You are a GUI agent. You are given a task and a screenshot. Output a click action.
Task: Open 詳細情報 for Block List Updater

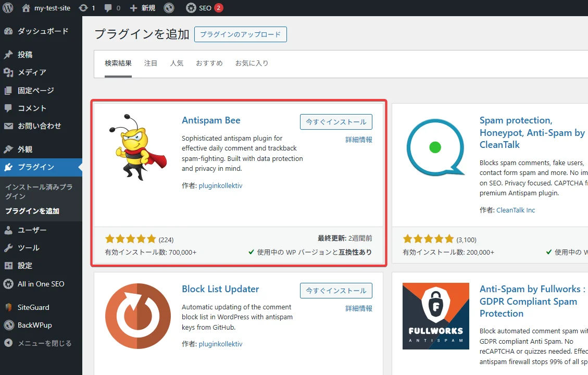click(x=359, y=309)
